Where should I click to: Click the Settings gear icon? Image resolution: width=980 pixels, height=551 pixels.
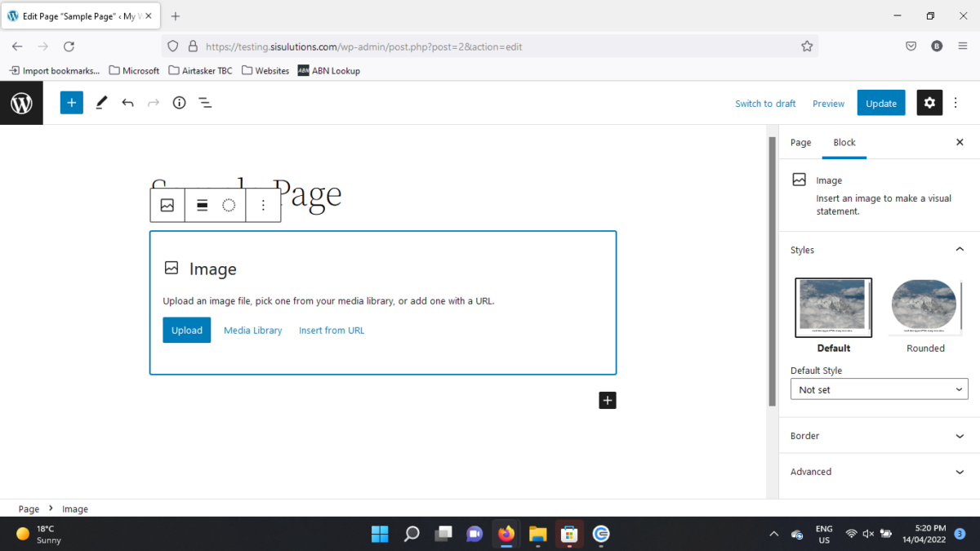[x=929, y=102]
